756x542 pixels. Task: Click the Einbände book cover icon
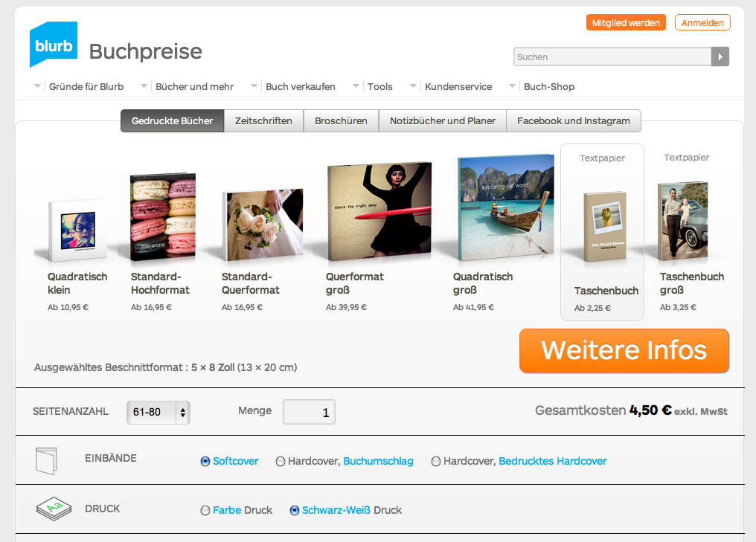click(46, 461)
